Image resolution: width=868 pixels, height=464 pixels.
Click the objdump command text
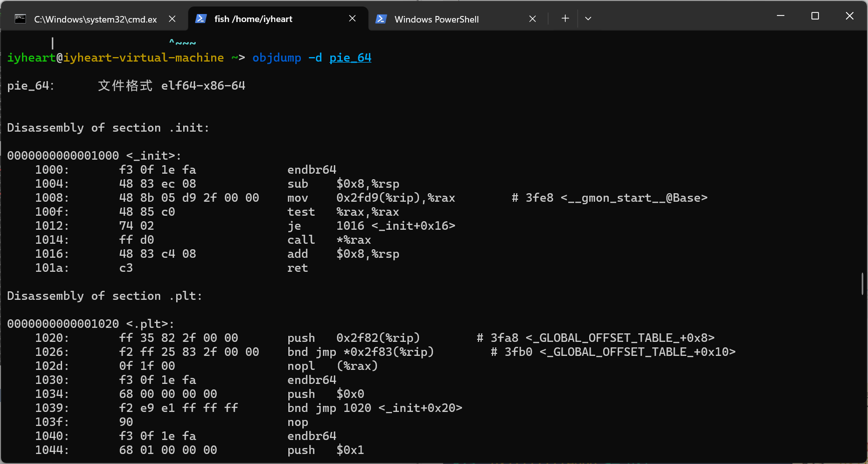coord(277,58)
